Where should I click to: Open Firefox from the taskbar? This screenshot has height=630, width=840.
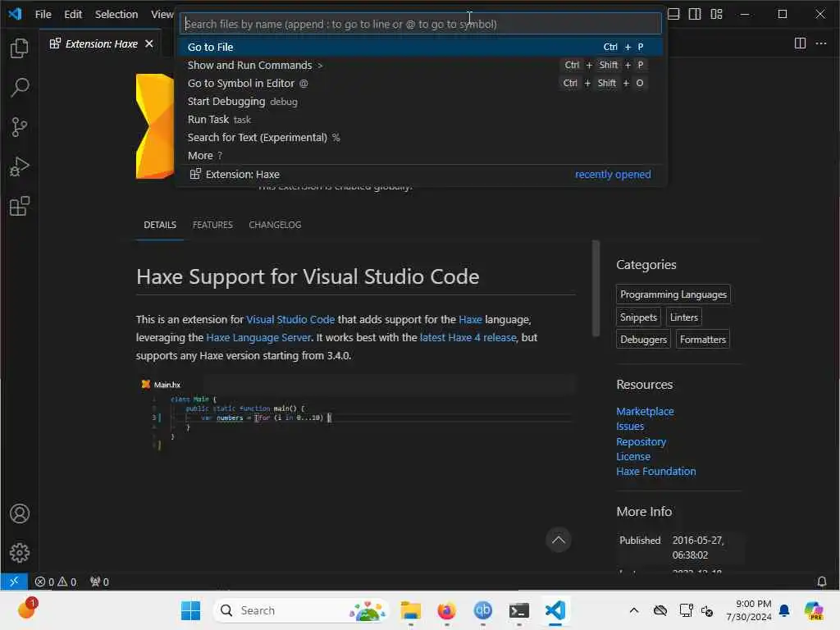pos(446,610)
